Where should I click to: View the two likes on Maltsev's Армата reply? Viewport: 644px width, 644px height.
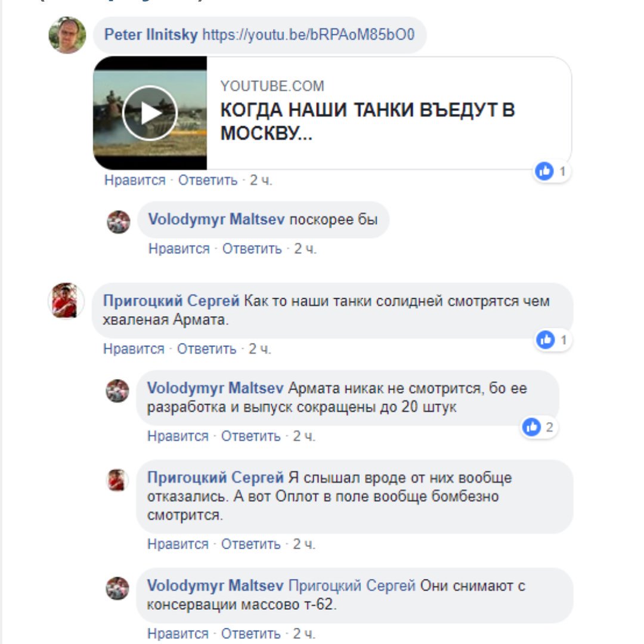(x=539, y=427)
